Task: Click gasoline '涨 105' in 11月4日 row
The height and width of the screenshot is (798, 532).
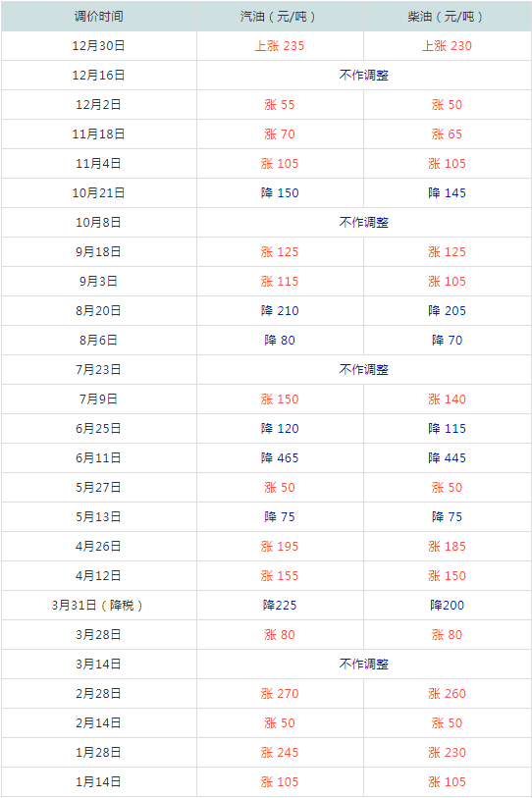Action: point(280,164)
